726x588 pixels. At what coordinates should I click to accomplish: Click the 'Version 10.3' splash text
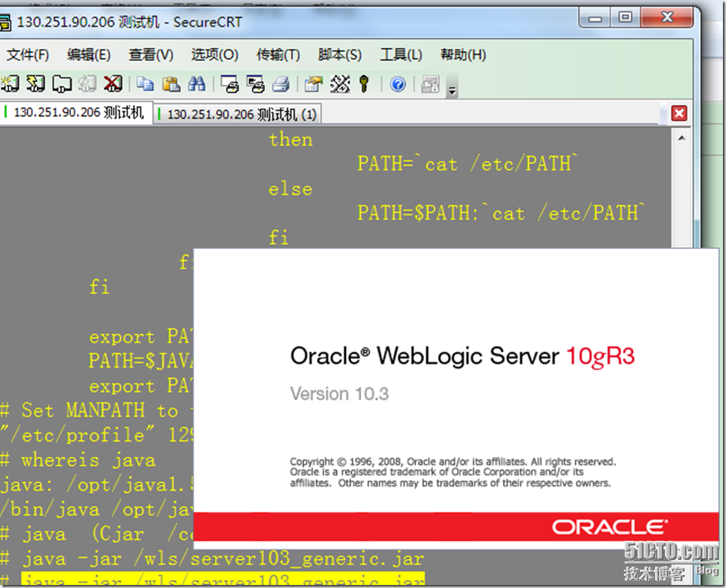(340, 394)
